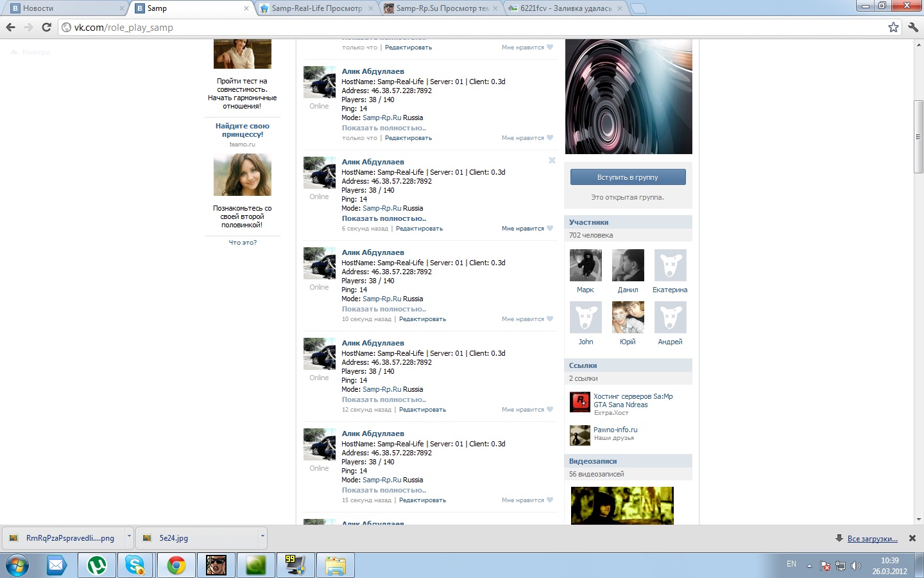
Task: Open the Windows Start menu
Action: click(17, 566)
